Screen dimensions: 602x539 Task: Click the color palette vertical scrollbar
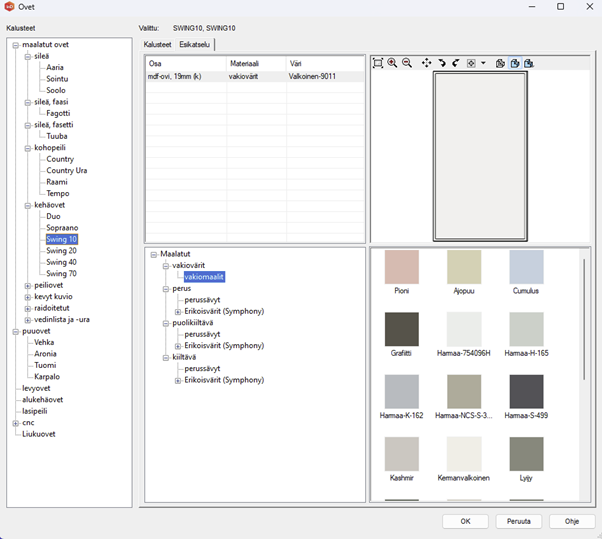[x=584, y=320]
